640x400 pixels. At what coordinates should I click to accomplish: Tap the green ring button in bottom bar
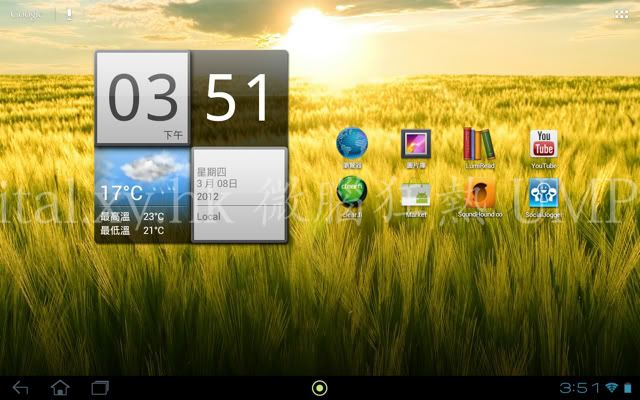[x=320, y=387]
